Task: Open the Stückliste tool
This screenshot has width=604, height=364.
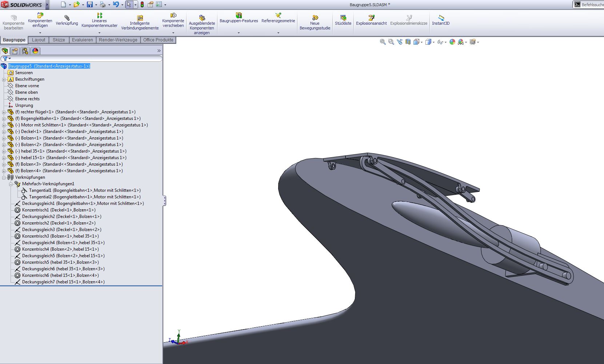Action: [343, 18]
